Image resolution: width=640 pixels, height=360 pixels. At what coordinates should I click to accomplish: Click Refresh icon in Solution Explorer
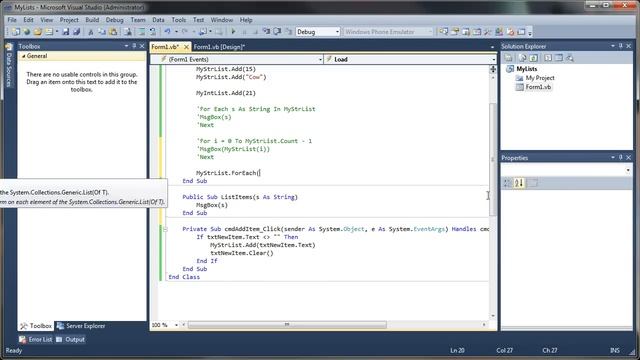tap(533, 58)
